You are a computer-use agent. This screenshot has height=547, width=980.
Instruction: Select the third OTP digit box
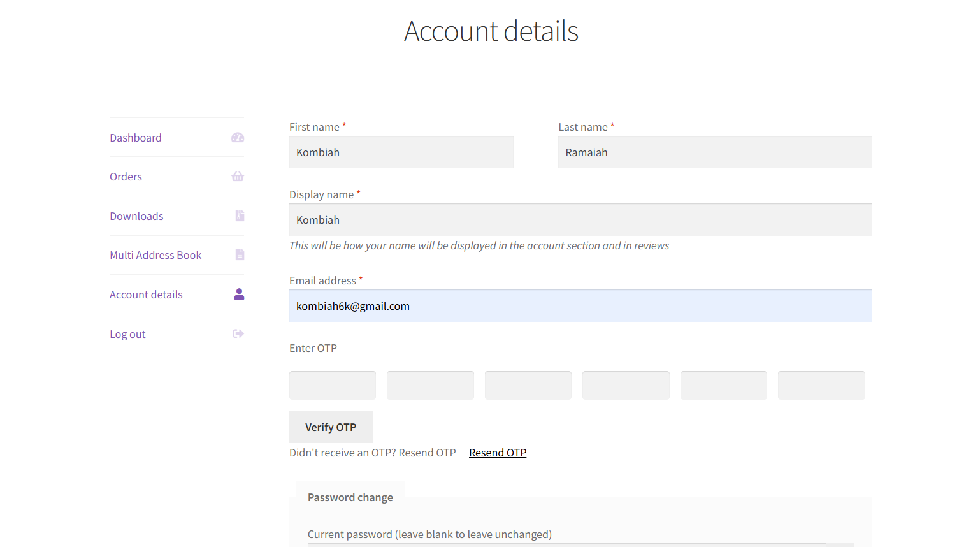[x=528, y=385]
